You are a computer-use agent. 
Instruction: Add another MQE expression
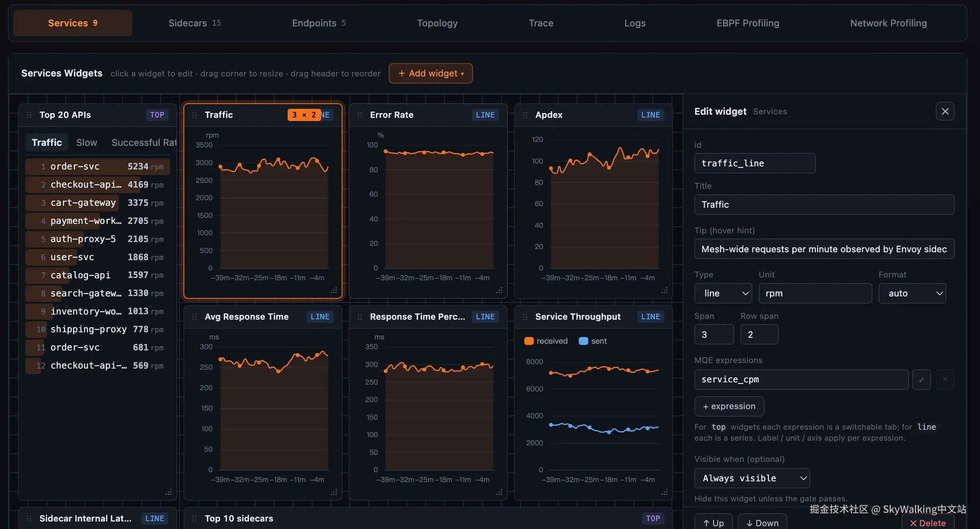coord(729,406)
